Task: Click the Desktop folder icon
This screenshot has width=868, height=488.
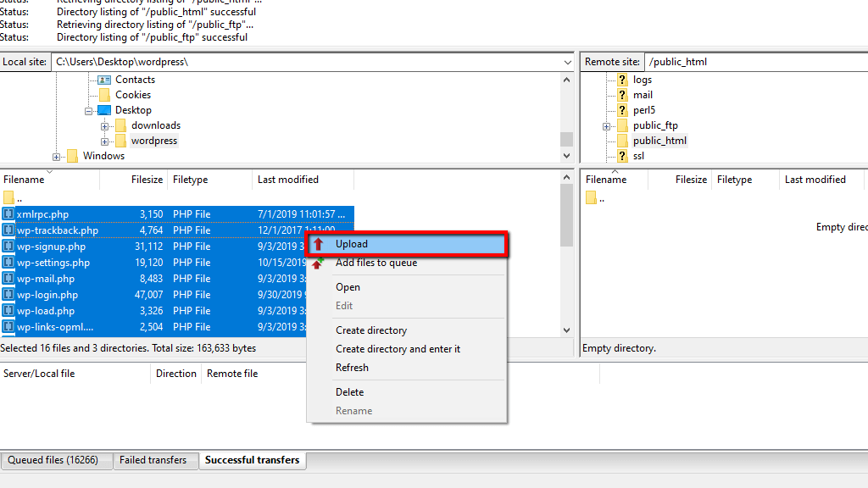Action: pos(104,110)
